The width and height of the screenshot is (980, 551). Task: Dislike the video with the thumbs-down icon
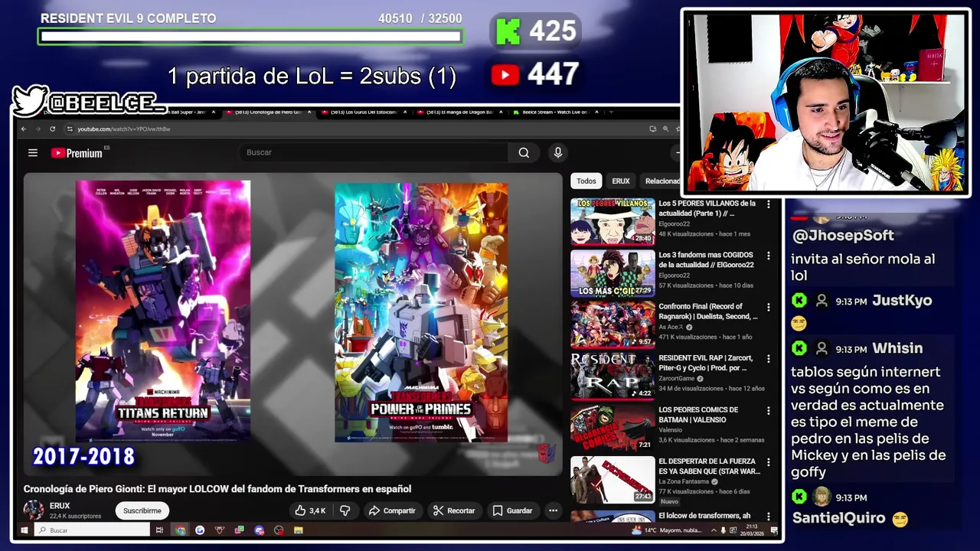[x=345, y=510]
